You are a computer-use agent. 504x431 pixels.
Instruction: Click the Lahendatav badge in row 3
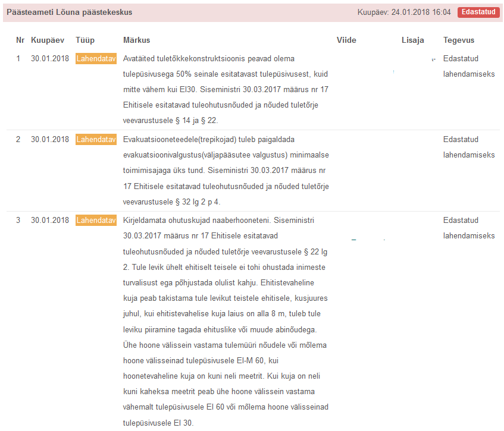point(96,221)
